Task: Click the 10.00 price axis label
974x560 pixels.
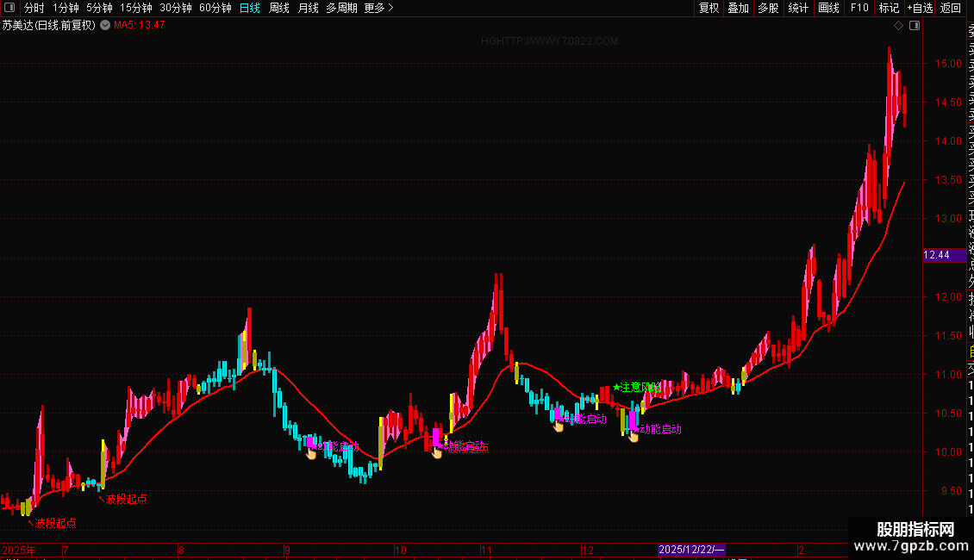Action: tap(948, 452)
